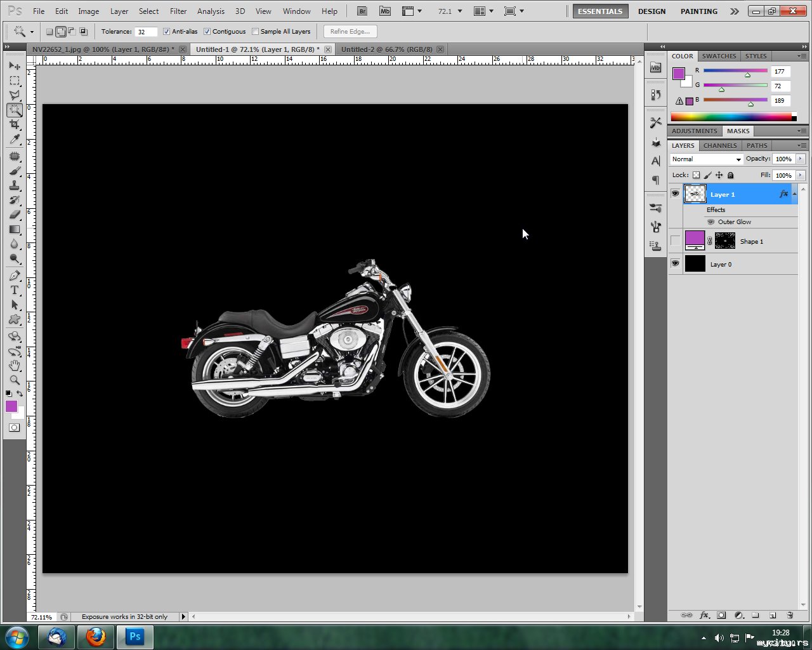The height and width of the screenshot is (650, 812).
Task: Enable Sample All Layers checkbox
Action: point(256,32)
